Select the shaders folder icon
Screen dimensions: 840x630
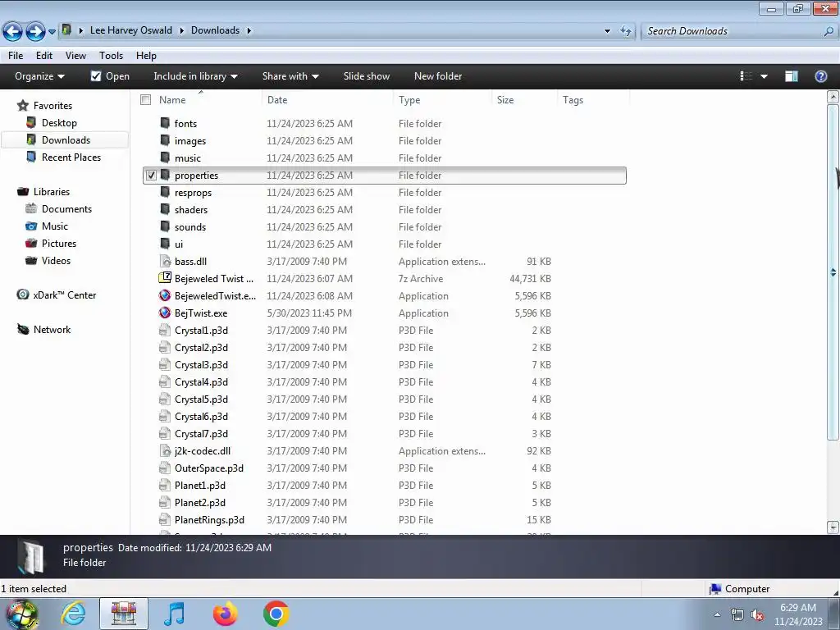pos(165,209)
